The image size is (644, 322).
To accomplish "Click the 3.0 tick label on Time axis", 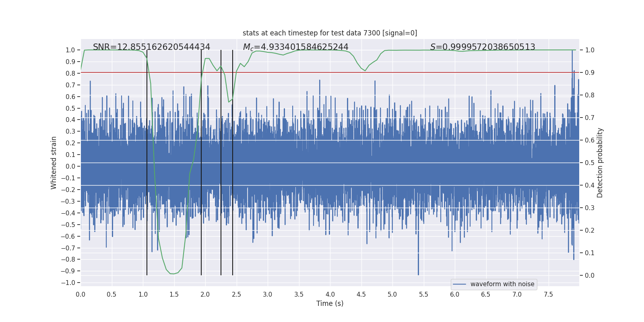I will [268, 294].
